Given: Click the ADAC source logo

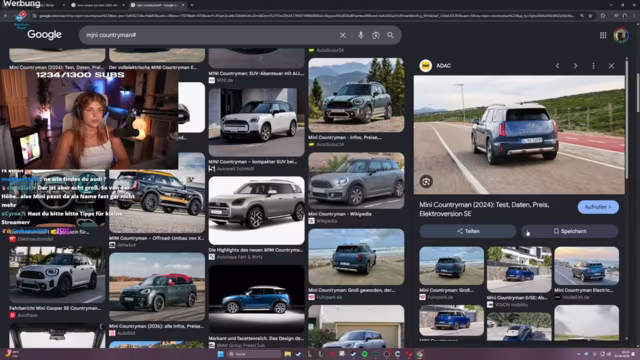Looking at the screenshot, I should (x=426, y=66).
